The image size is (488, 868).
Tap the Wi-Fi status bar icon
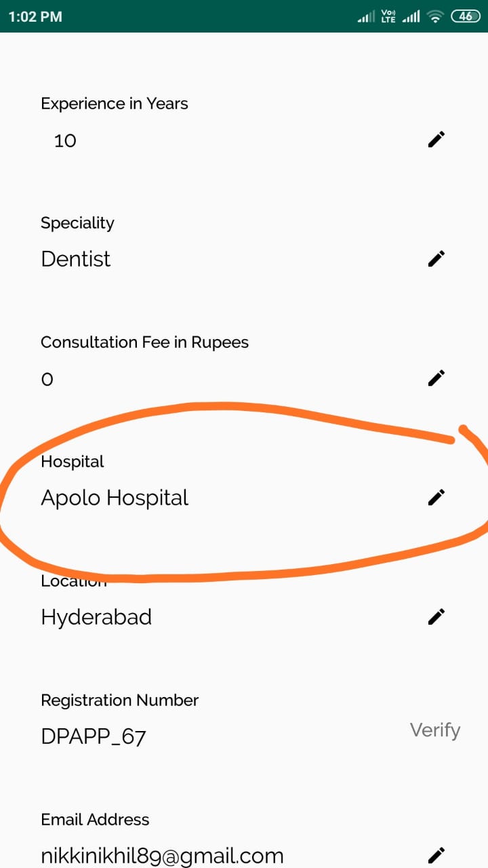pos(435,17)
